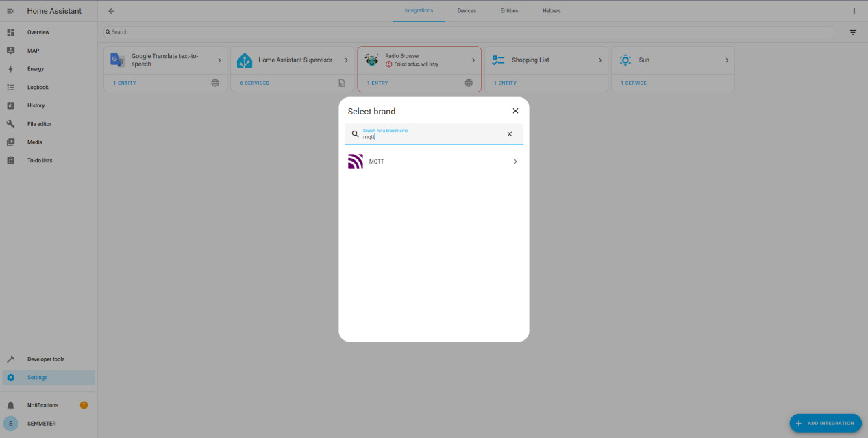868x438 pixels.
Task: Open the three-dot overflow menu
Action: click(854, 11)
